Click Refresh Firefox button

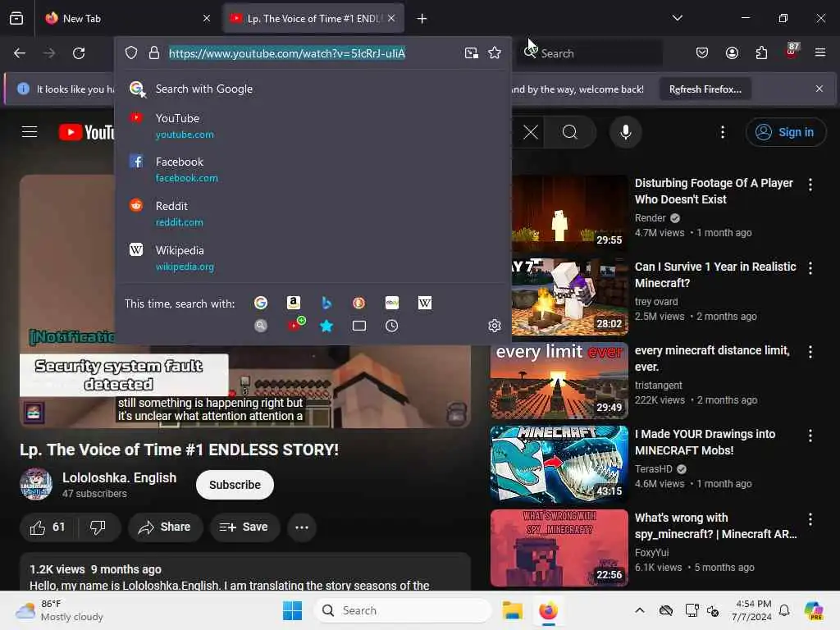(x=705, y=89)
